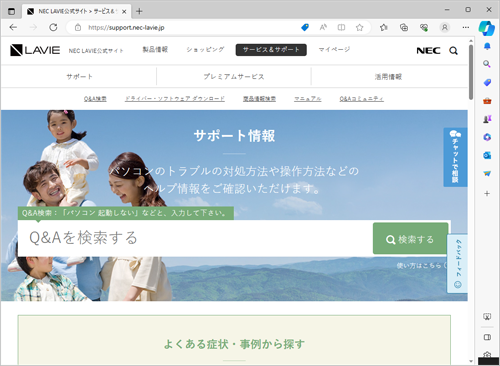The image size is (500, 366).
Task: Open sidebar Drop paper plane icon
Action: click(487, 173)
